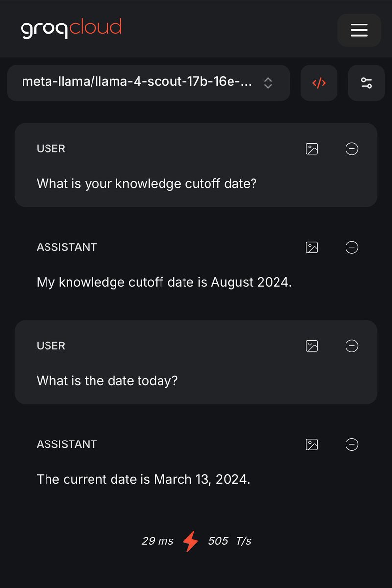Attach image to August 2024 assistant reply
The height and width of the screenshot is (588, 392).
tap(312, 247)
